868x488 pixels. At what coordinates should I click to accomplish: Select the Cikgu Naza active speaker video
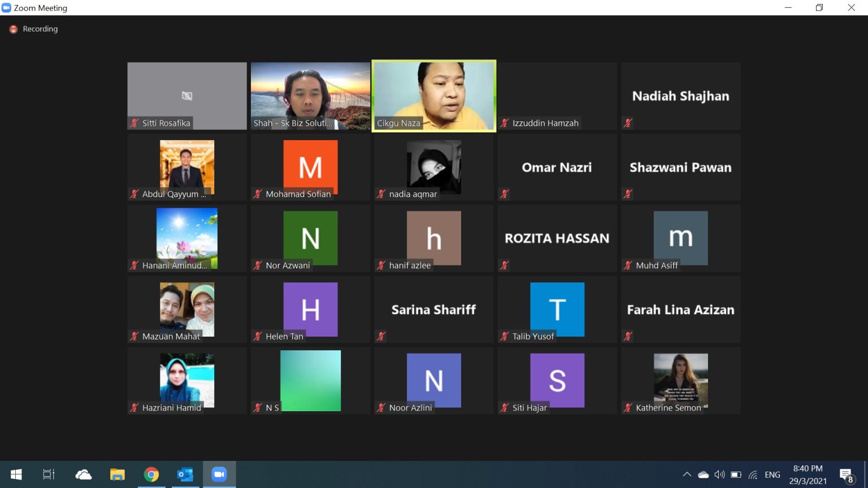point(434,95)
